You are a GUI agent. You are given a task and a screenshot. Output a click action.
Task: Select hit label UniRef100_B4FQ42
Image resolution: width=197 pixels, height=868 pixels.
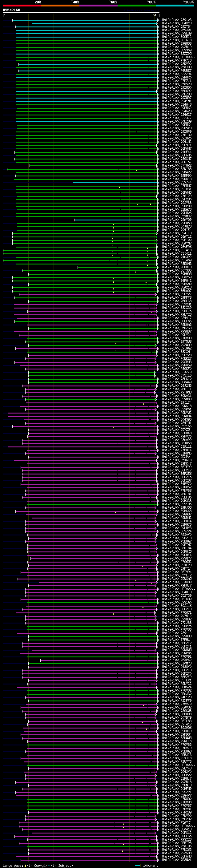click(177, 281)
